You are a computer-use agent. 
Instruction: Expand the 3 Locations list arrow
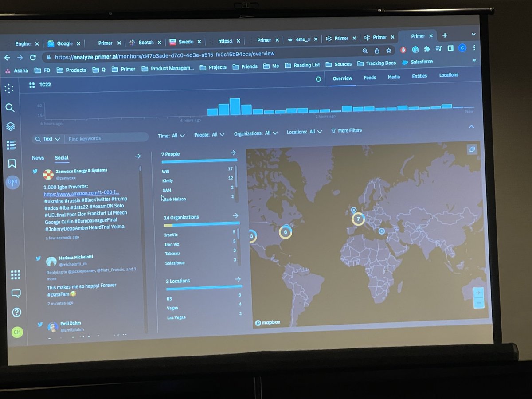238,279
